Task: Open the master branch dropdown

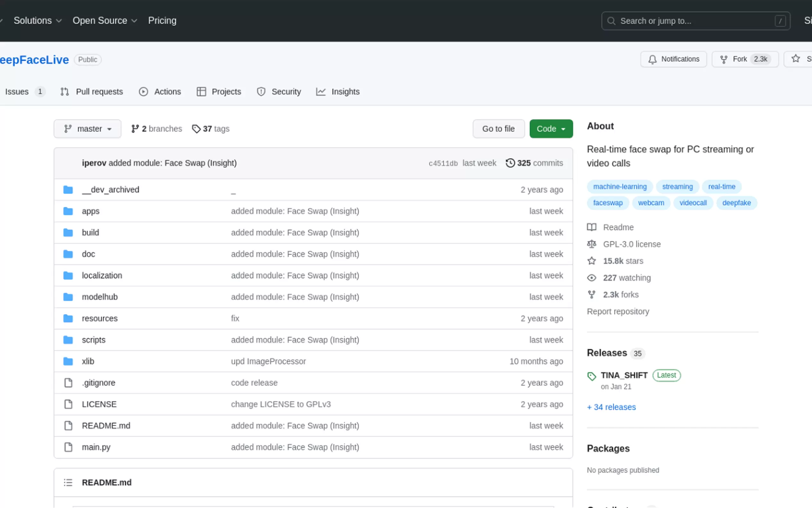Action: (x=87, y=129)
